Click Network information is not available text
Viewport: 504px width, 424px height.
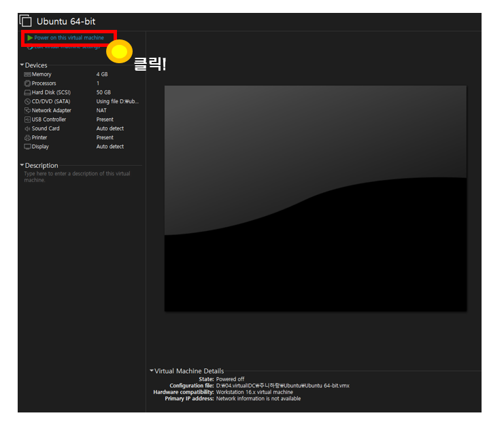[258, 399]
